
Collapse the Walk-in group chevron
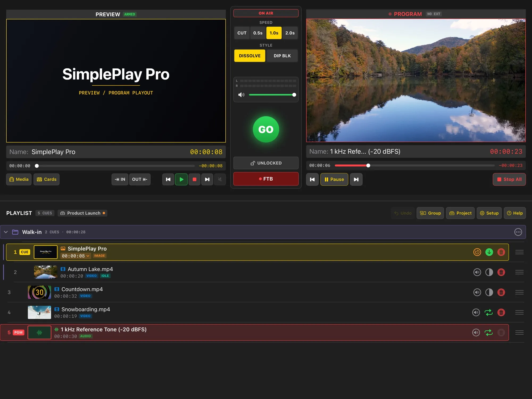pyautogui.click(x=6, y=232)
